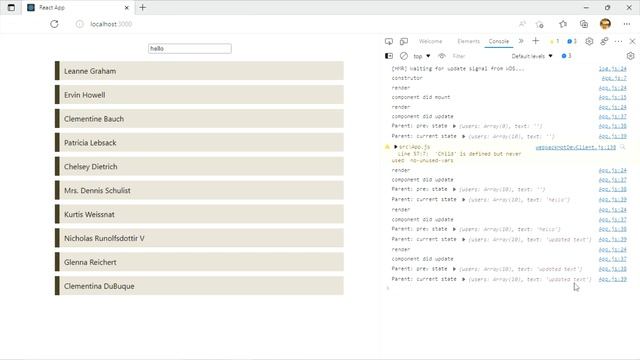The image size is (640, 360).
Task: Click the Glenna Reichert row
Action: 200,262
